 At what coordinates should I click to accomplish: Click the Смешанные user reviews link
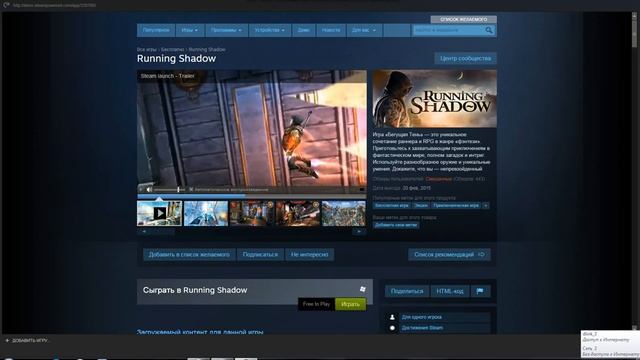point(438,179)
